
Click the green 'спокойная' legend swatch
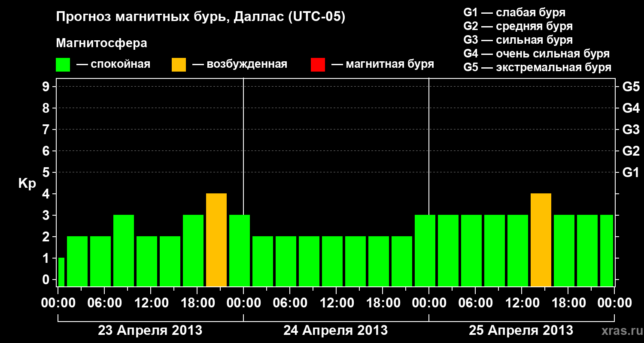(x=63, y=65)
